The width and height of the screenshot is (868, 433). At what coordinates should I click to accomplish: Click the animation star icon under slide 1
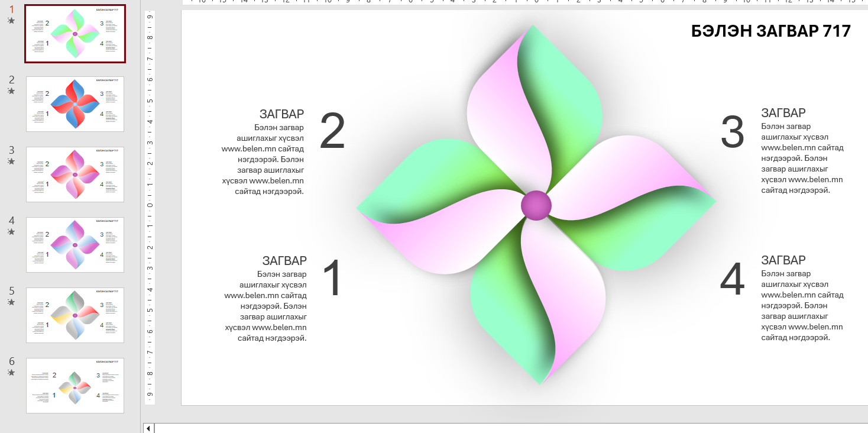coord(11,21)
